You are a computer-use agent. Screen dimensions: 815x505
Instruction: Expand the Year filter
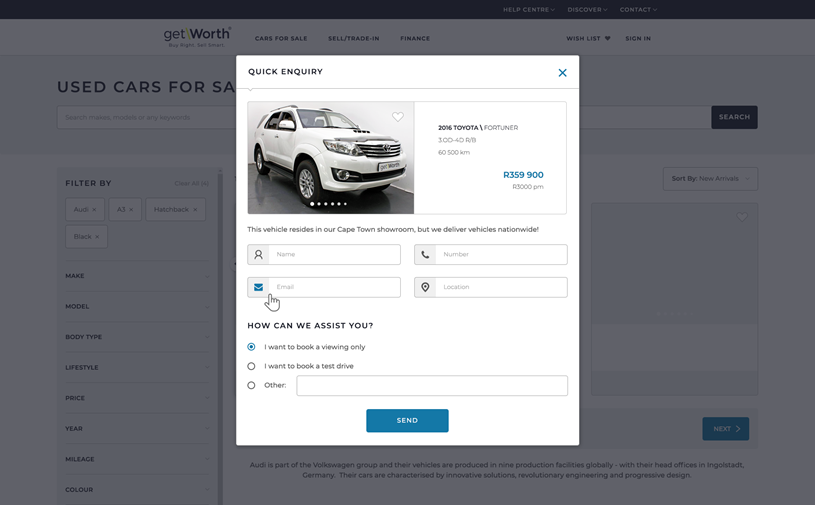137,429
